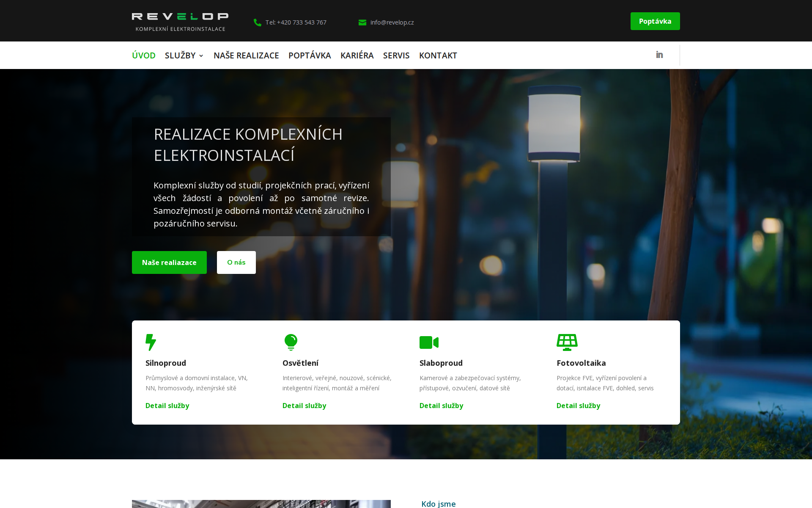Open the KONTAKT menu item
The image size is (812, 508).
[x=438, y=55]
